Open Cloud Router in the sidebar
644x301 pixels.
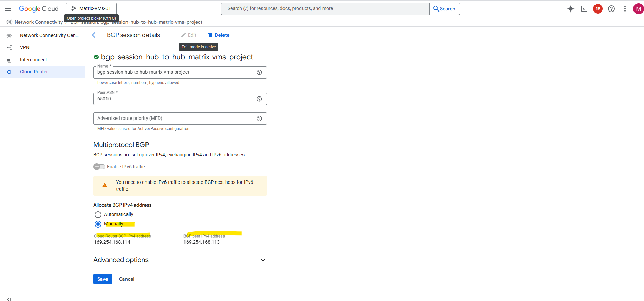click(42, 72)
